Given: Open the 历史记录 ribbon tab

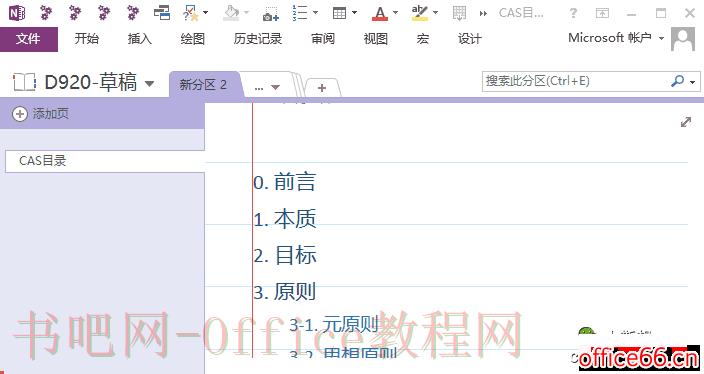Looking at the screenshot, I should (x=258, y=39).
